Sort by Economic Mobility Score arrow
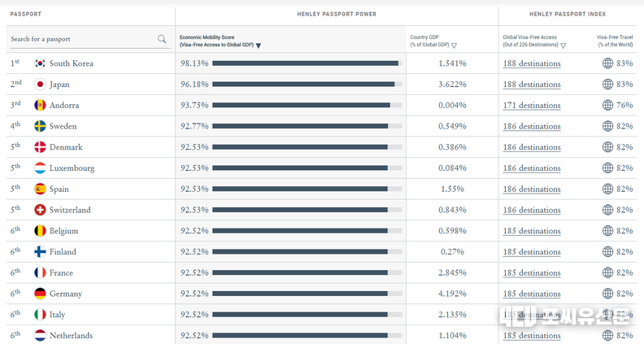This screenshot has width=644, height=344. [259, 46]
